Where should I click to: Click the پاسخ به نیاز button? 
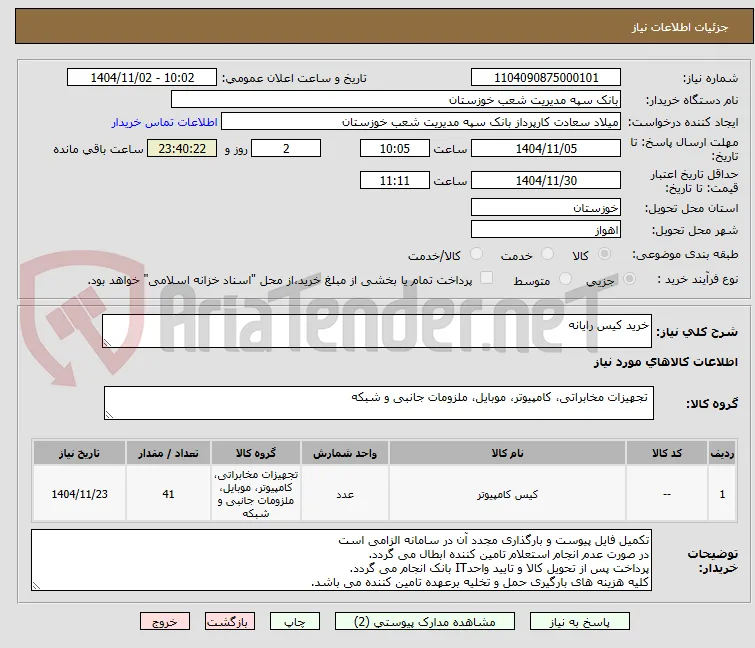click(x=580, y=622)
